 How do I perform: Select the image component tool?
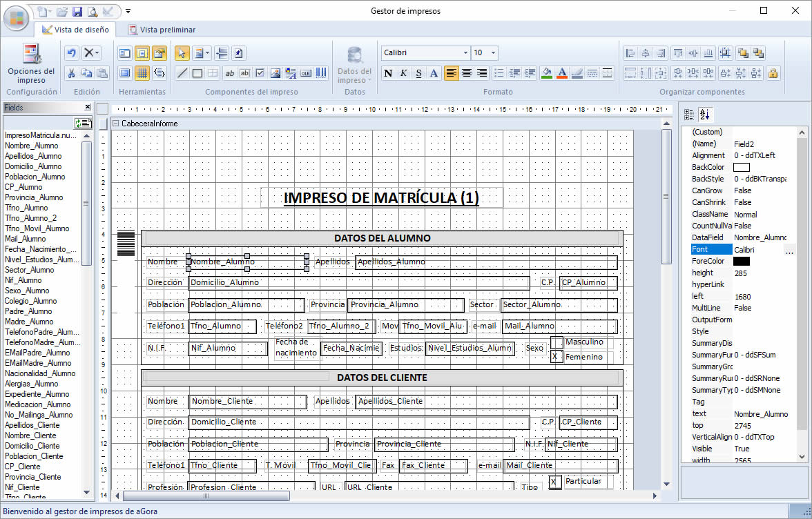pos(275,73)
